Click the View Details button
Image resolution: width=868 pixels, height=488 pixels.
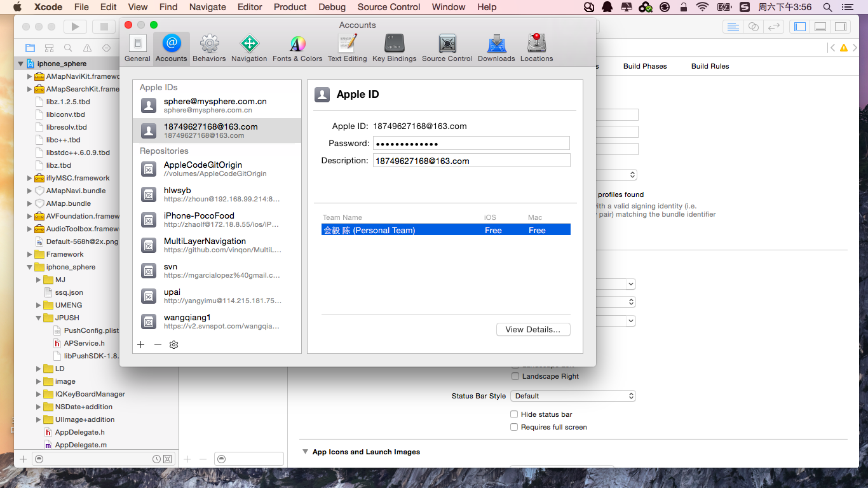pyautogui.click(x=533, y=330)
